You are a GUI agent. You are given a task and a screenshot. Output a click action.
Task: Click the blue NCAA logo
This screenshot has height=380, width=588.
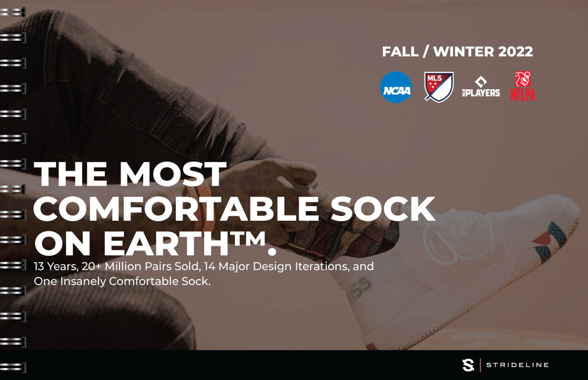click(x=396, y=87)
